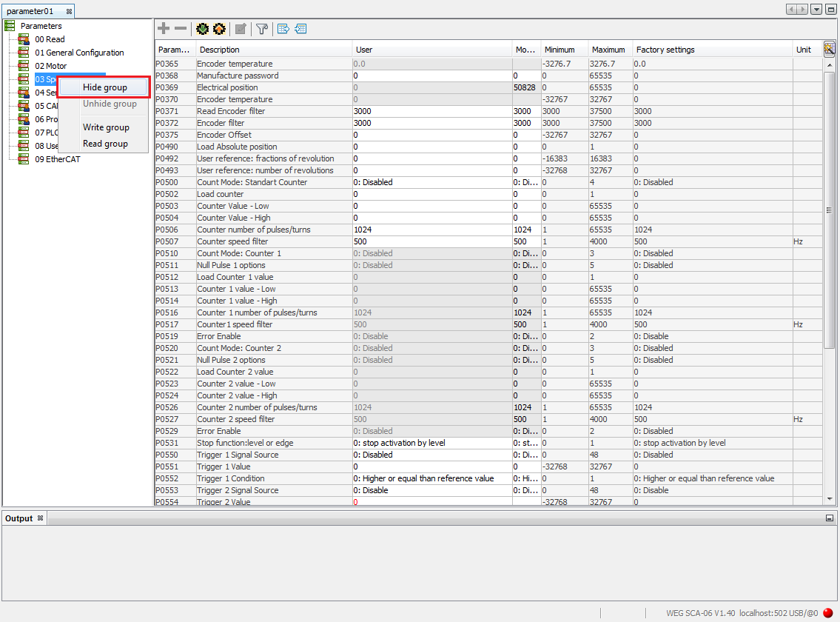Collapse the Output panel with its expander button
The height and width of the screenshot is (622, 840).
tap(830, 518)
